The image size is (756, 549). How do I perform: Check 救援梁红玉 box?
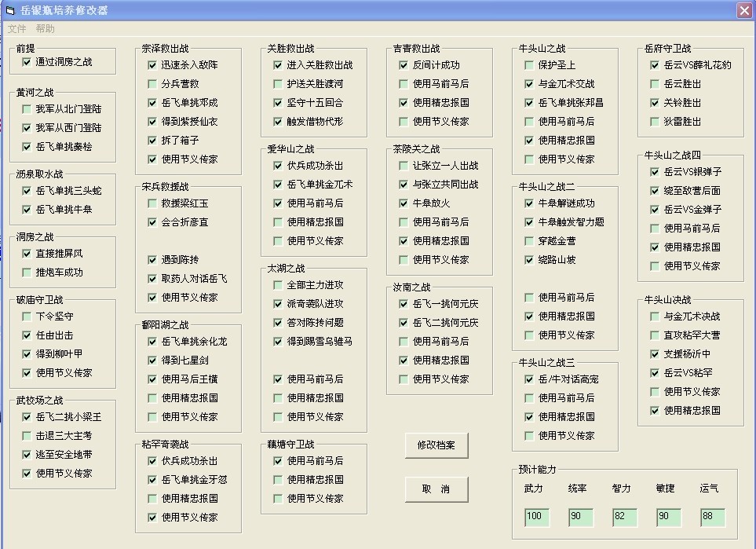pos(152,203)
